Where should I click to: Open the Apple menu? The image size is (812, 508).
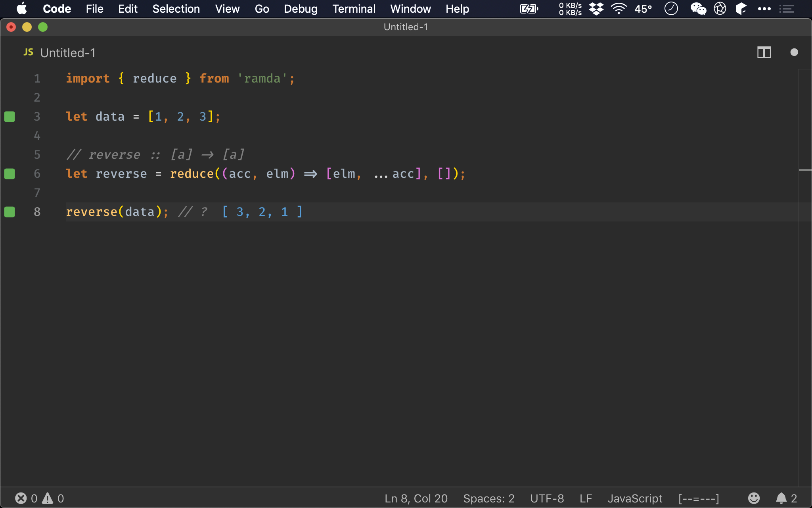[22, 9]
